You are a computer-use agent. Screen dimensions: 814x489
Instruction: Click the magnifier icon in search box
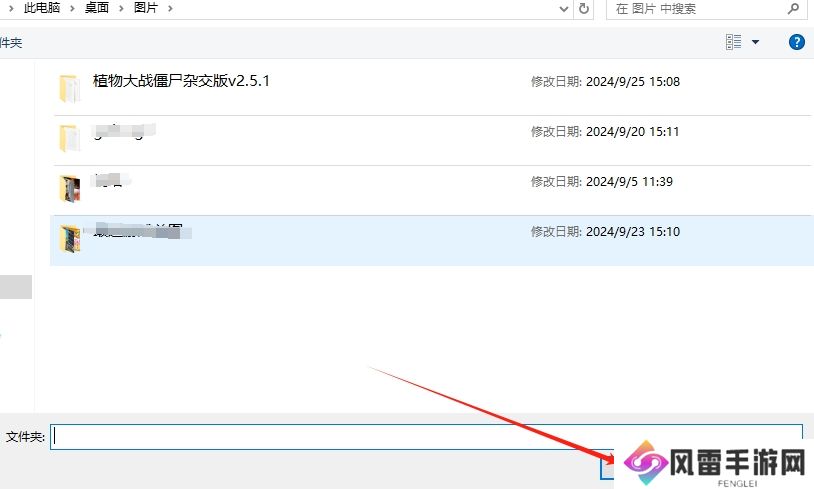(792, 8)
